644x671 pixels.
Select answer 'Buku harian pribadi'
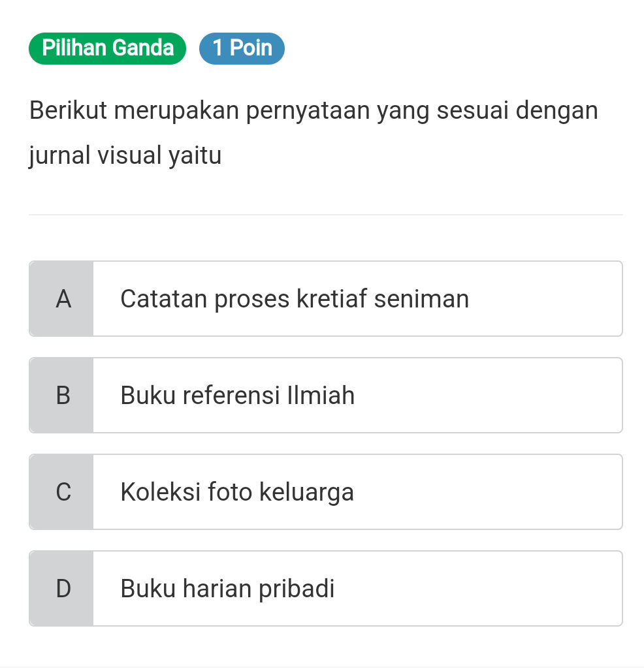pyautogui.click(x=227, y=588)
